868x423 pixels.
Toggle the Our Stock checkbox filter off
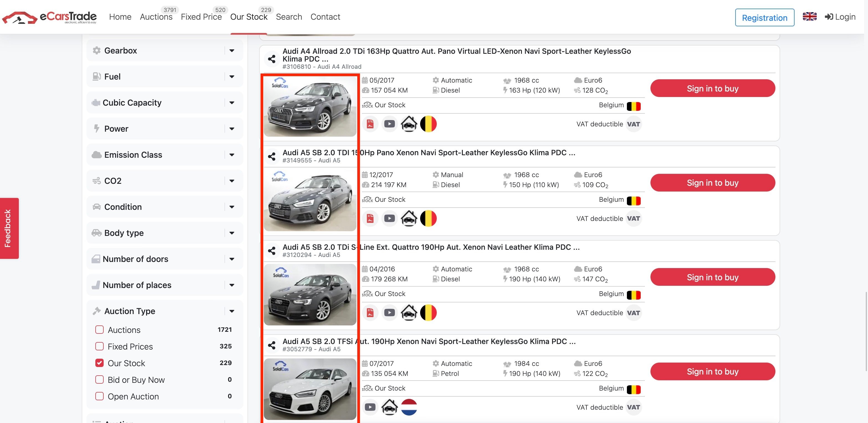click(99, 363)
